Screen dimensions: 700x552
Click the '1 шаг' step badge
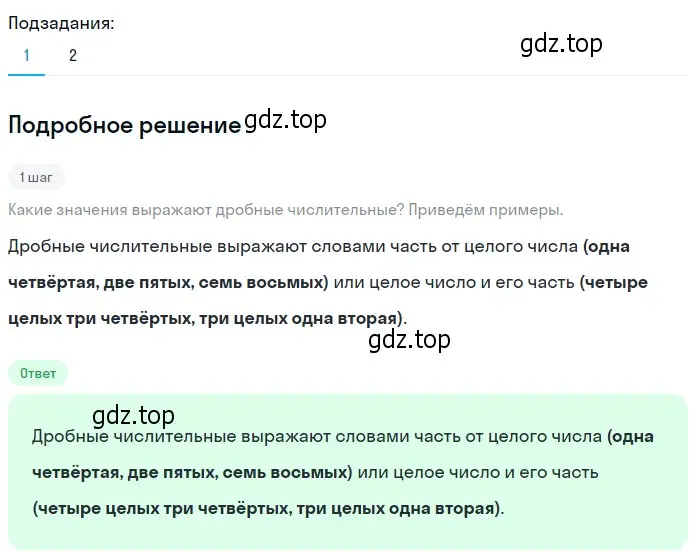(x=36, y=178)
